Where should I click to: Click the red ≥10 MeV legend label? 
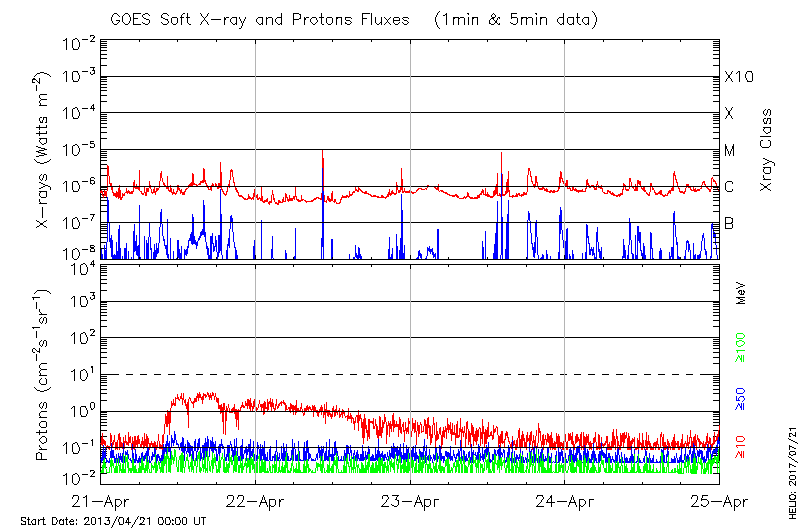[x=742, y=444]
